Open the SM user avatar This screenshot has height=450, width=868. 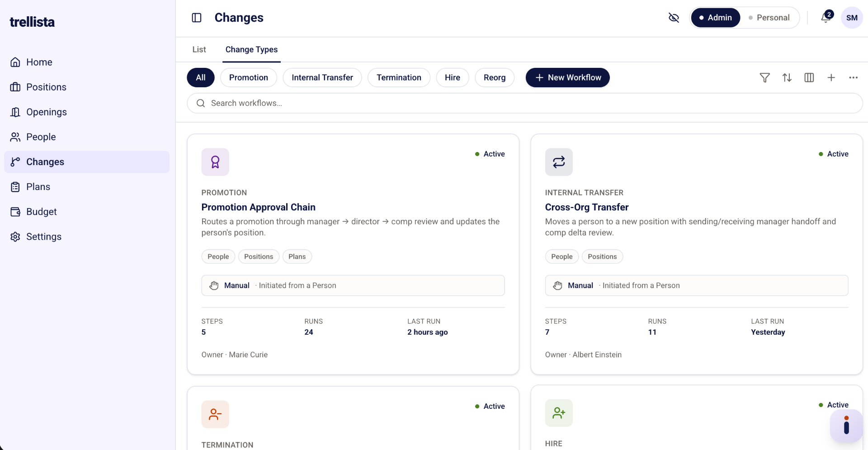(x=852, y=18)
